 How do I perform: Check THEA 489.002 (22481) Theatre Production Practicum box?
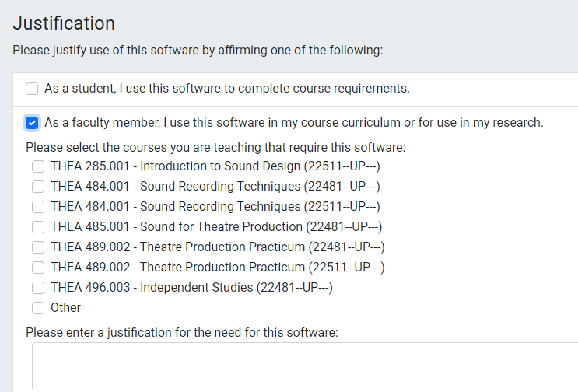click(x=38, y=247)
